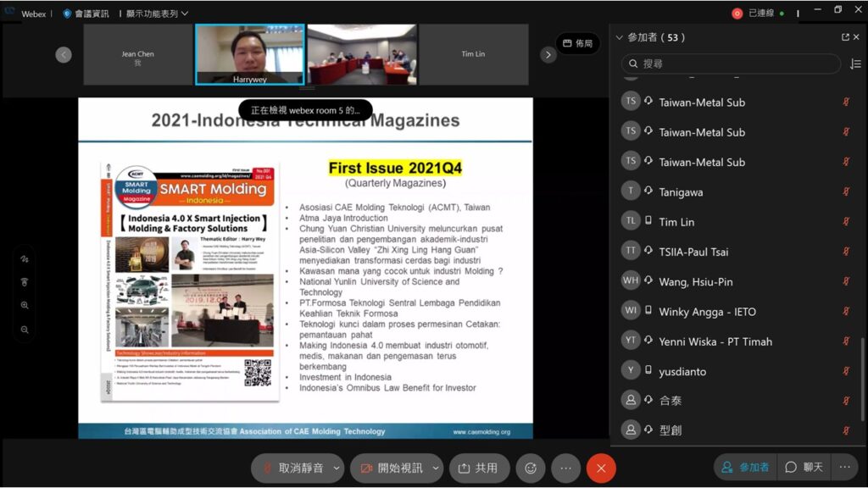
Task: Click 開始視訊 start video button
Action: 392,468
